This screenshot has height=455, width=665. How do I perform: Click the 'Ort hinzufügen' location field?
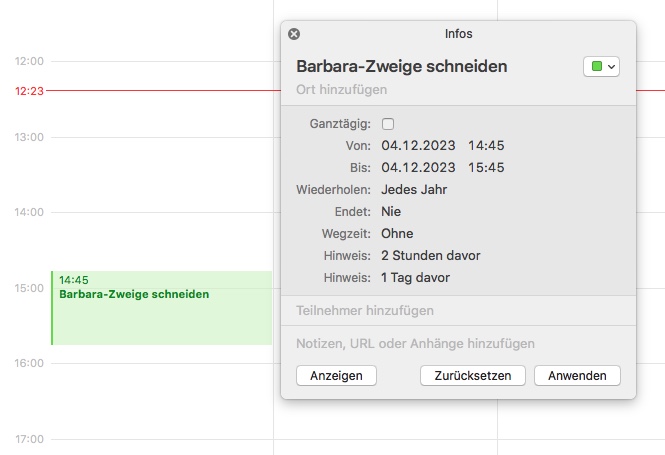[341, 90]
